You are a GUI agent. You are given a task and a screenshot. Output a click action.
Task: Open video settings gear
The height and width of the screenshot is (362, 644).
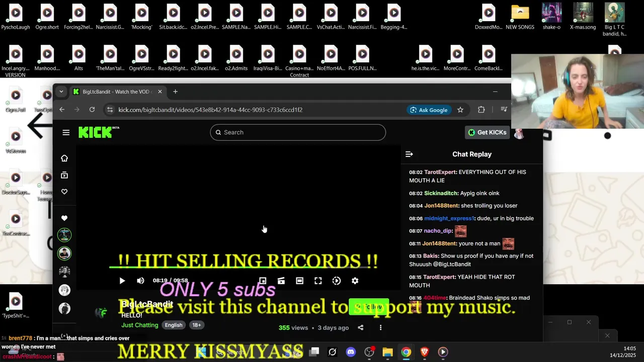[355, 281]
